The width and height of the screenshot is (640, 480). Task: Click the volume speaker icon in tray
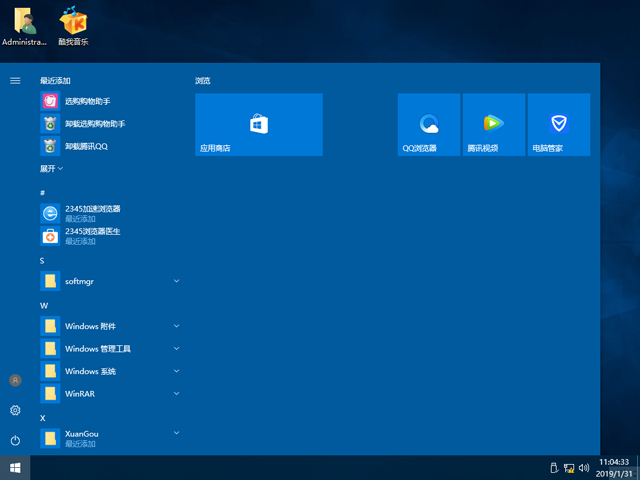[583, 467]
